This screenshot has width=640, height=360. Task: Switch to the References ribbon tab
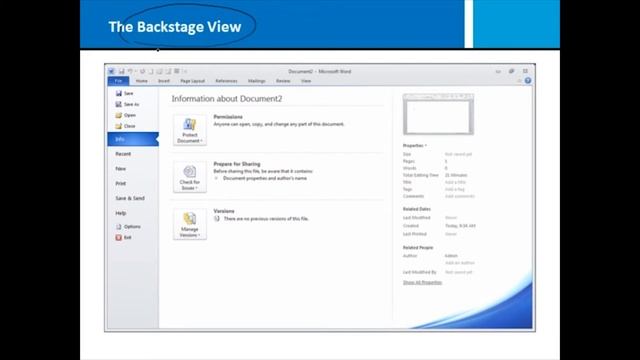coord(227,81)
